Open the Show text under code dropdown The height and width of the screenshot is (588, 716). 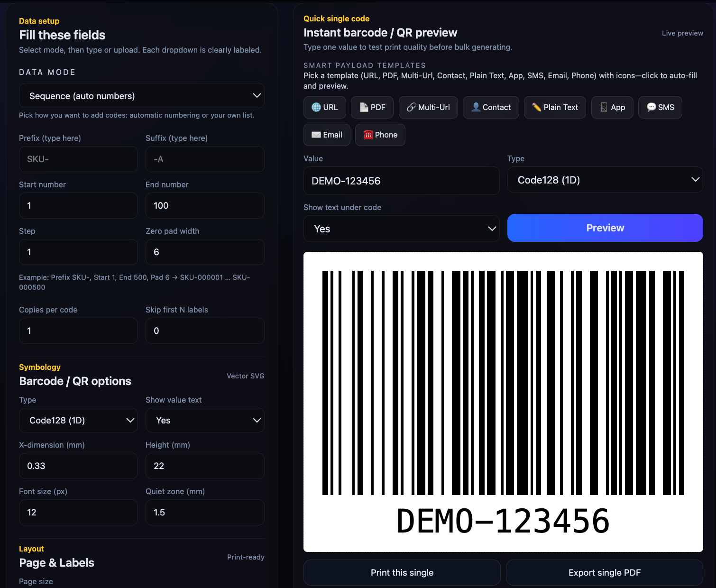point(401,229)
